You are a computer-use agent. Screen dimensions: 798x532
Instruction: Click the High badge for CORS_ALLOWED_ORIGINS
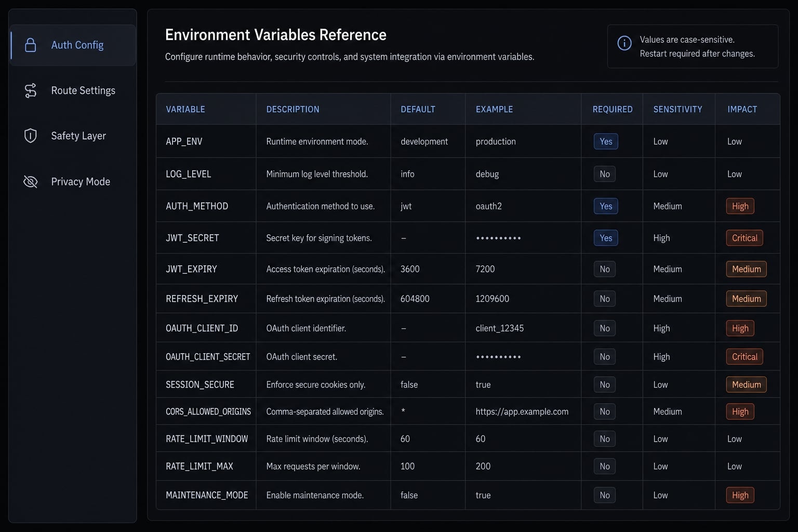point(740,411)
